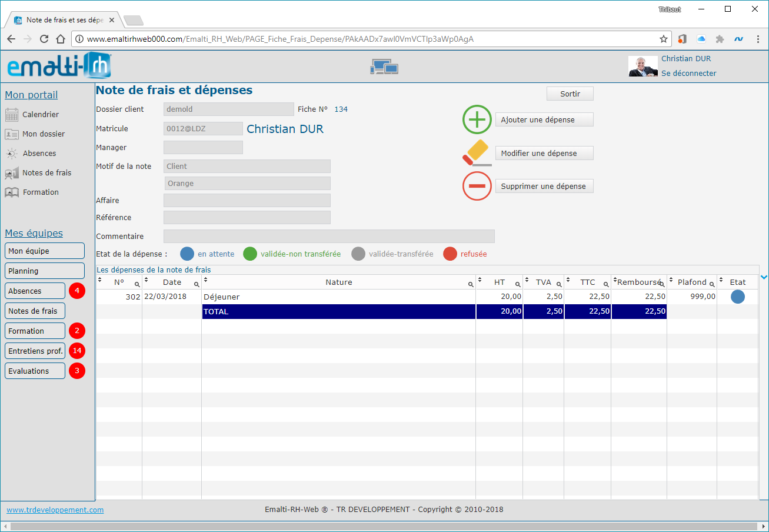769x532 pixels.
Task: Click the blue en attente state circle in row
Action: [738, 297]
